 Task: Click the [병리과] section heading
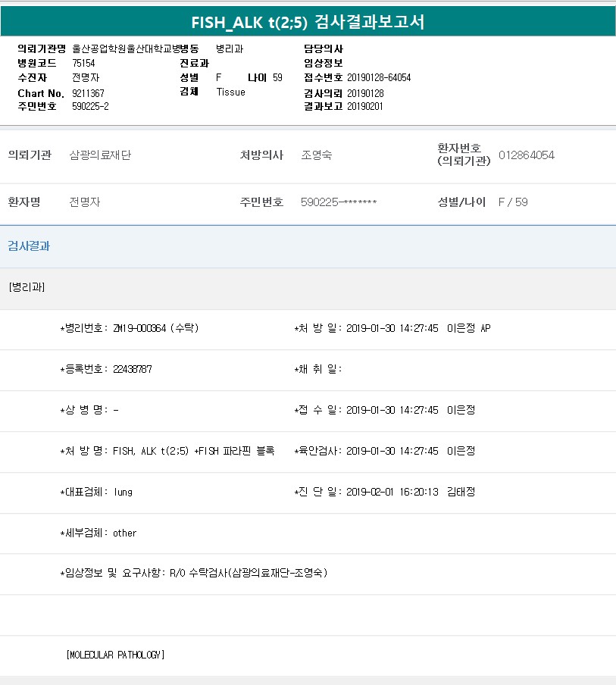coord(27,288)
